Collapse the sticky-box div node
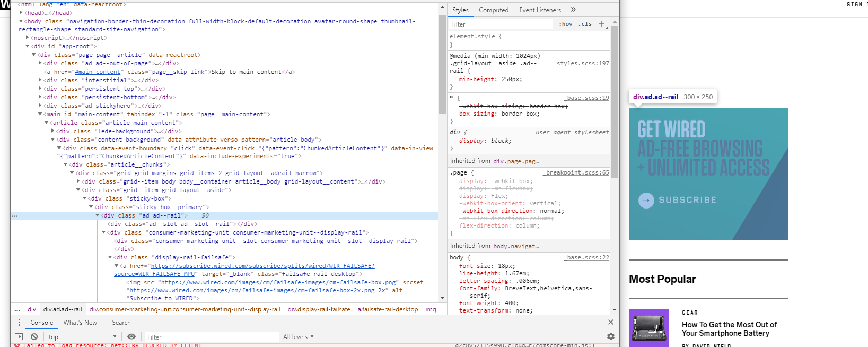Image resolution: width=868 pixels, height=347 pixels. pos(85,198)
